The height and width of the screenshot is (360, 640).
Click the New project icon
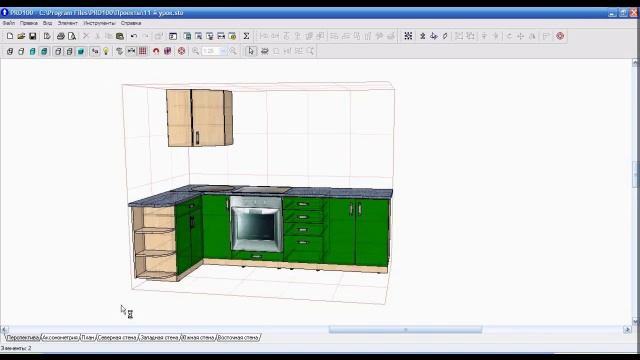10,36
